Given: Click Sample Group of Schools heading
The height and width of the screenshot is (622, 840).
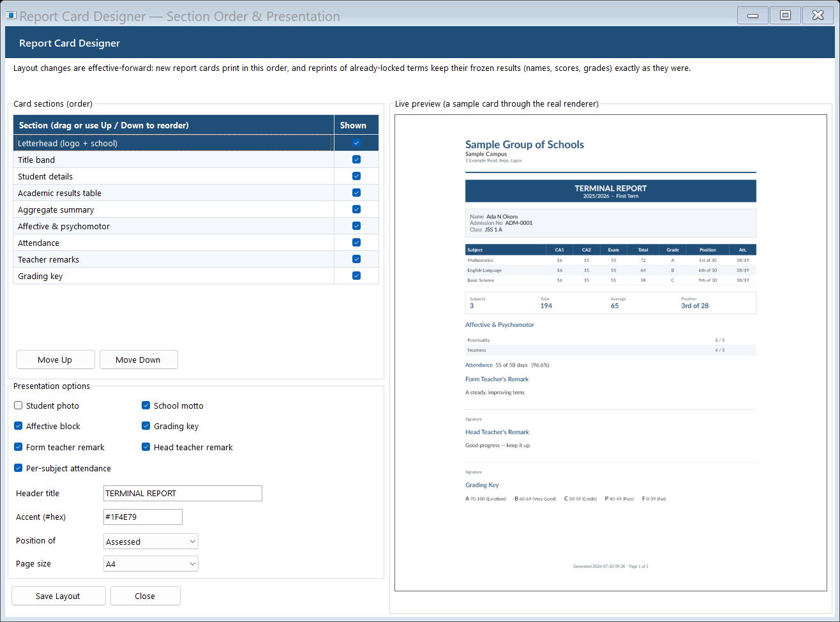Looking at the screenshot, I should coord(525,144).
